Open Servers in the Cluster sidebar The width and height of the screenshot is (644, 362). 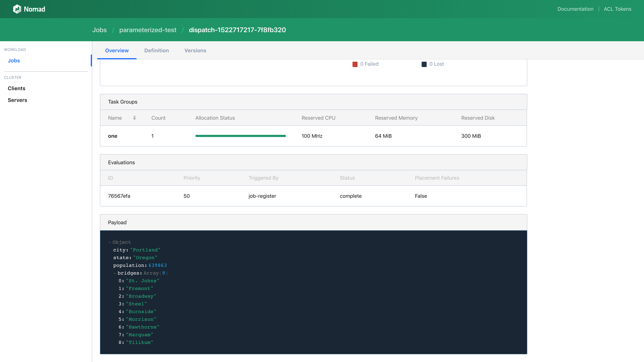[x=17, y=100]
